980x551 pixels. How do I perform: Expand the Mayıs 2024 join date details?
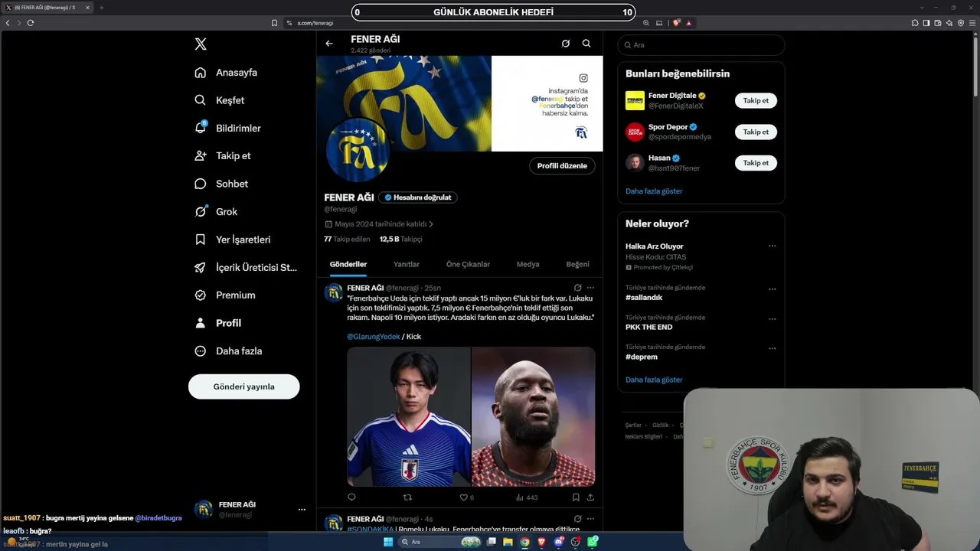point(379,224)
